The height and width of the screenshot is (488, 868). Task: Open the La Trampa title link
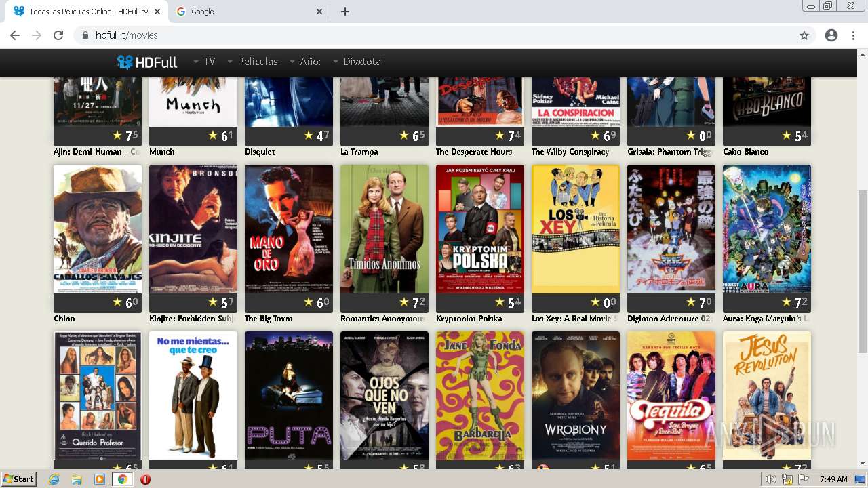point(359,152)
